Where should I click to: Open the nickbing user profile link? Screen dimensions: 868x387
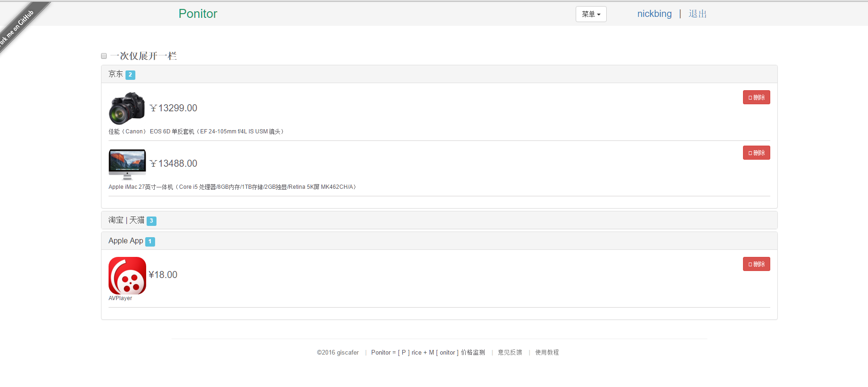pyautogui.click(x=654, y=14)
